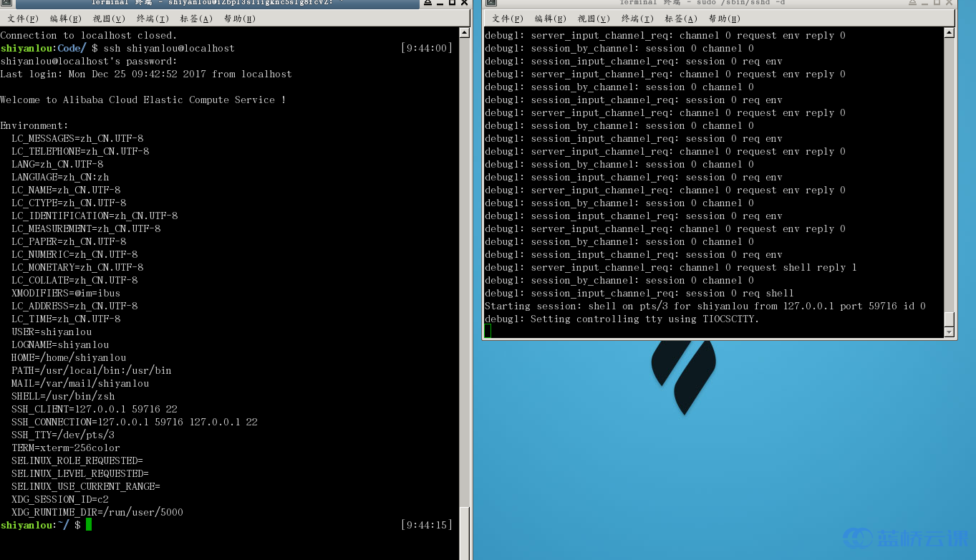This screenshot has width=976, height=560.
Task: Click the sshd terminal scrollbar thumb
Action: pos(950,319)
